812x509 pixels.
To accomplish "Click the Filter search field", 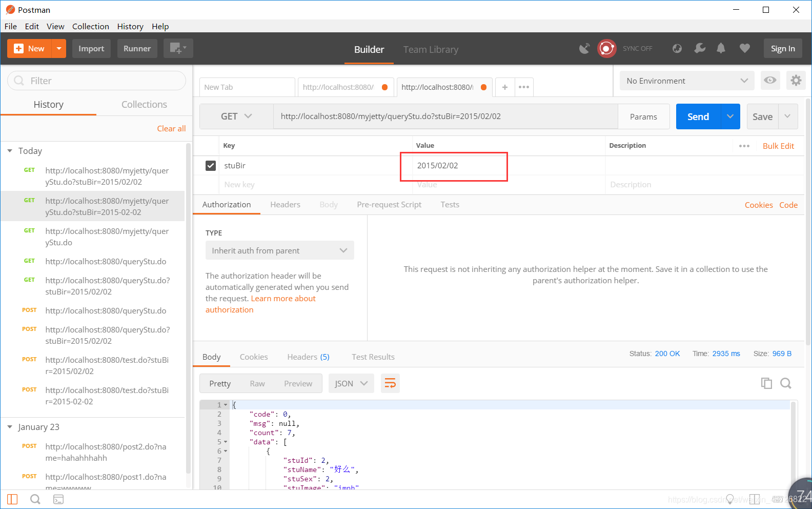I will 96,81.
